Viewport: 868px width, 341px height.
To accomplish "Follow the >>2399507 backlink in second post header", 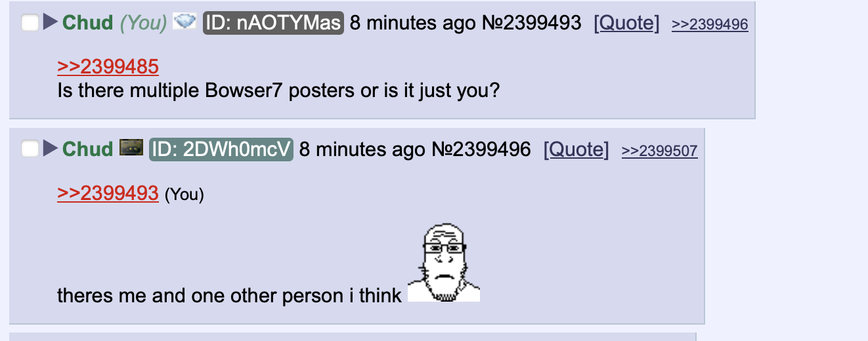I will [x=659, y=150].
